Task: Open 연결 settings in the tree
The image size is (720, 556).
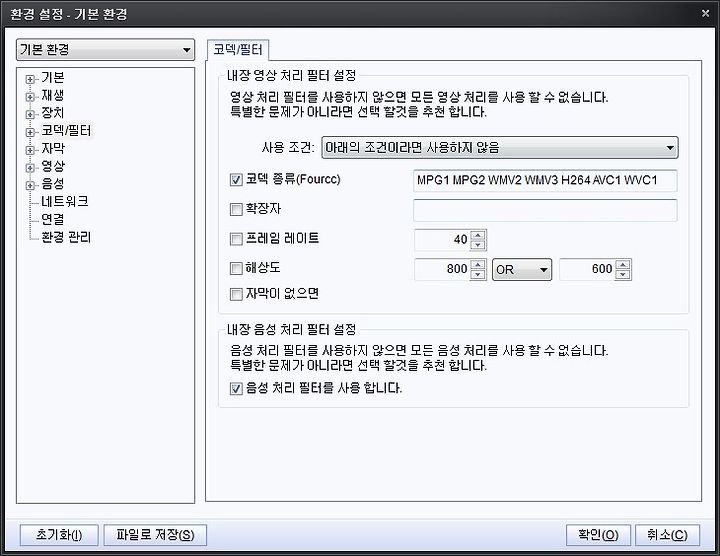Action: click(x=53, y=219)
